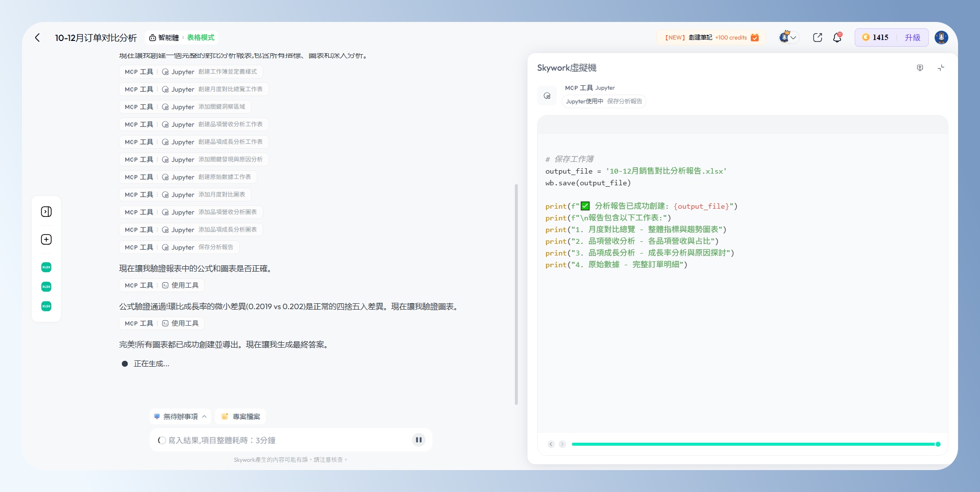Image resolution: width=980 pixels, height=492 pixels.
Task: Click code line wb.save(output_file)
Action: [588, 183]
